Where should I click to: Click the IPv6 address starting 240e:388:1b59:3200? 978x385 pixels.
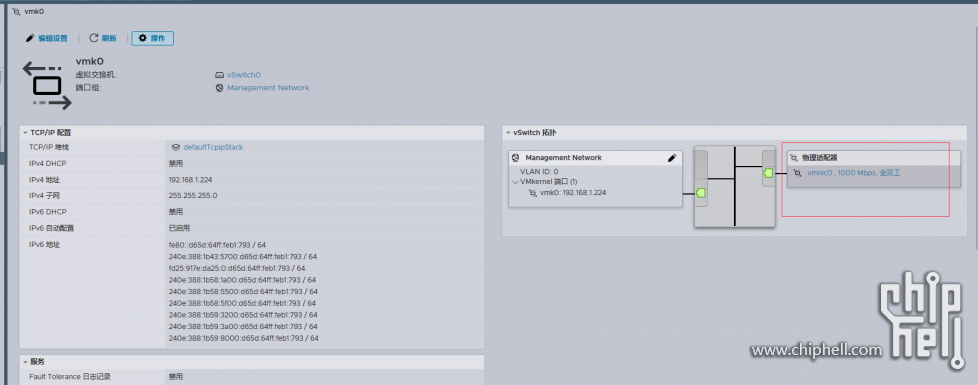click(243, 314)
